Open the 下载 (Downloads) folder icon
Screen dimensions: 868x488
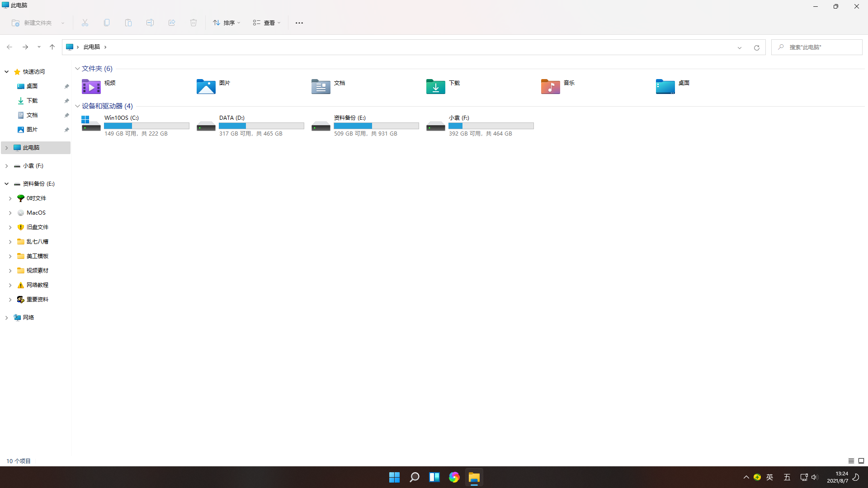point(435,86)
